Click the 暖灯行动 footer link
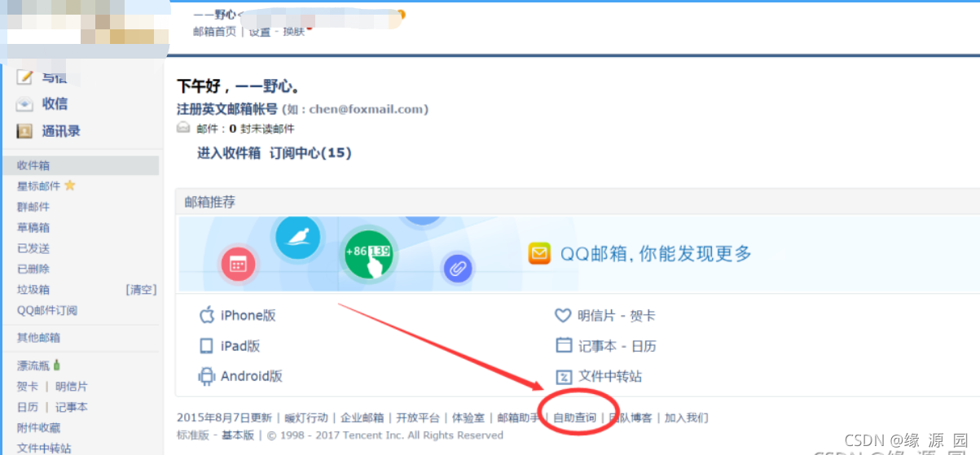This screenshot has height=455, width=980. point(306,418)
